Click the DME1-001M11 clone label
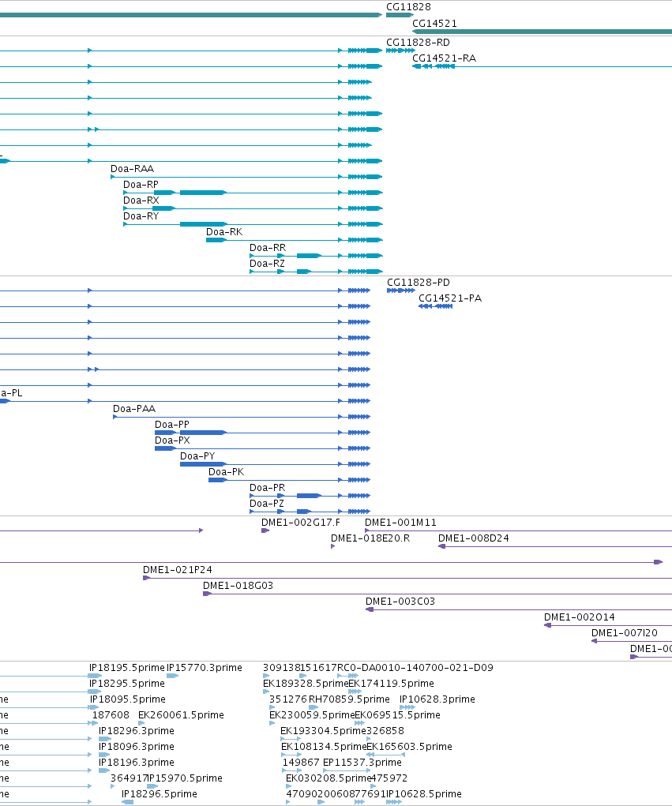 click(x=400, y=523)
